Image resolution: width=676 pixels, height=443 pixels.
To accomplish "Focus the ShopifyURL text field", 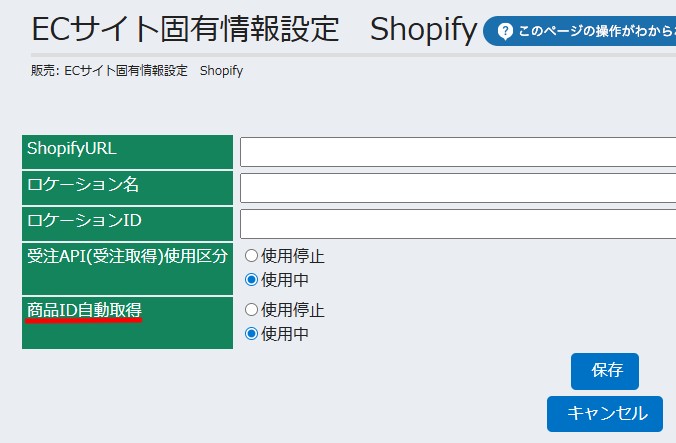I will (457, 152).
